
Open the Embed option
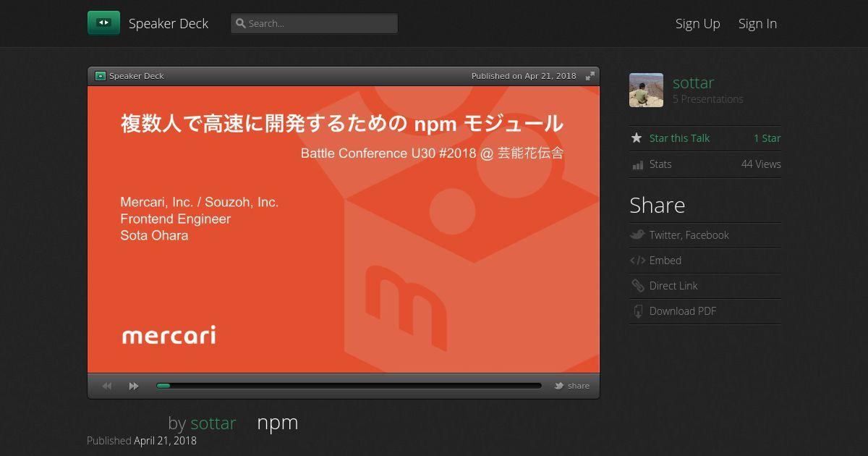[665, 261]
